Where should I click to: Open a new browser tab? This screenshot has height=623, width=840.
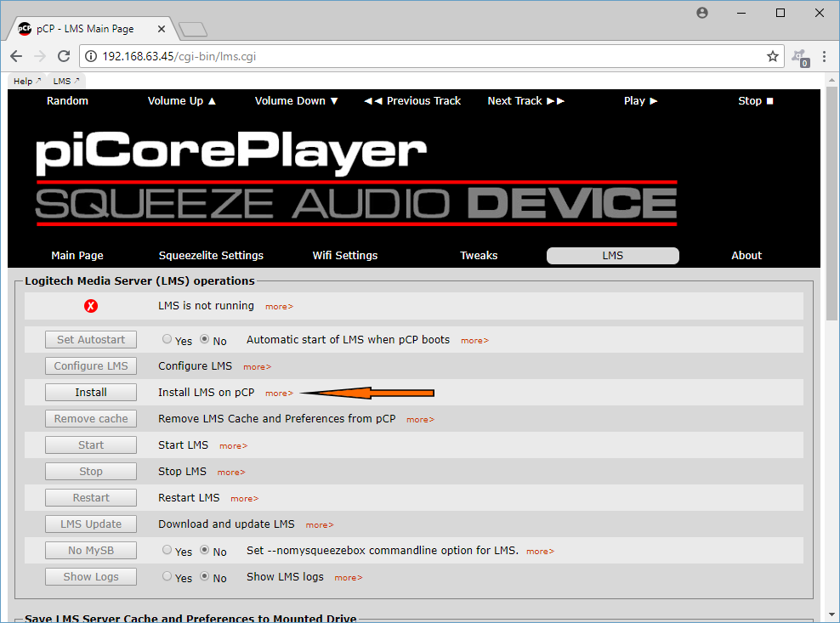point(193,30)
